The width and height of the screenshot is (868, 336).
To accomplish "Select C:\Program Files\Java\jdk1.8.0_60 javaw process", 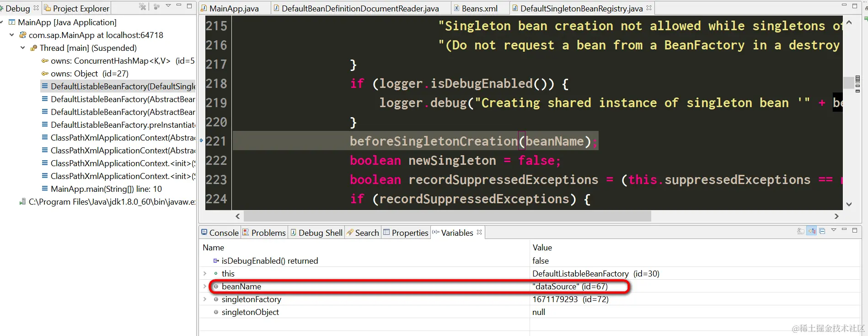I will [x=112, y=201].
